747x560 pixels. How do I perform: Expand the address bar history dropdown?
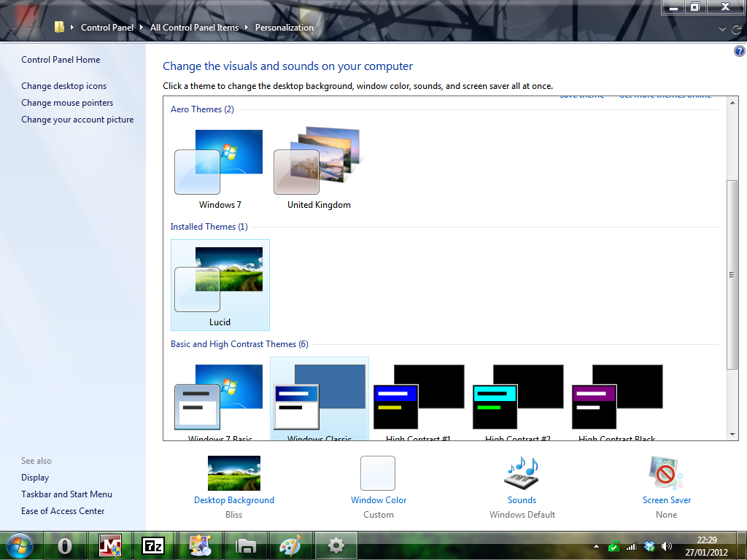[722, 29]
